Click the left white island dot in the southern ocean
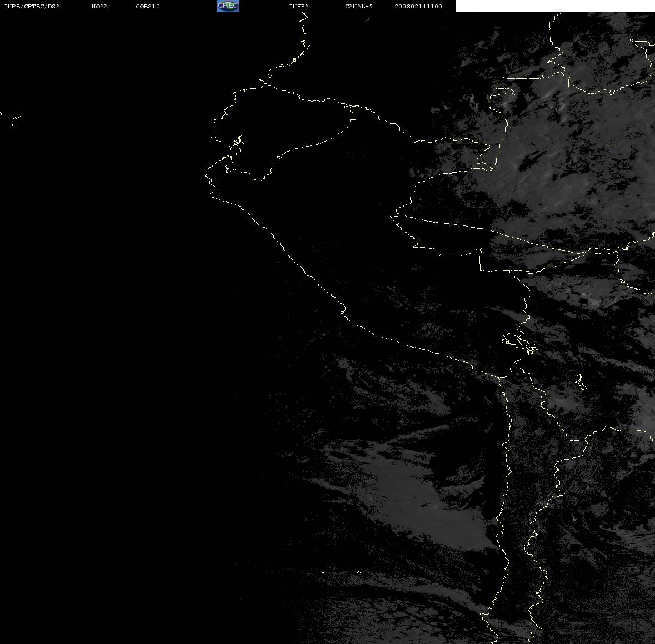This screenshot has width=655, height=644. [322, 572]
